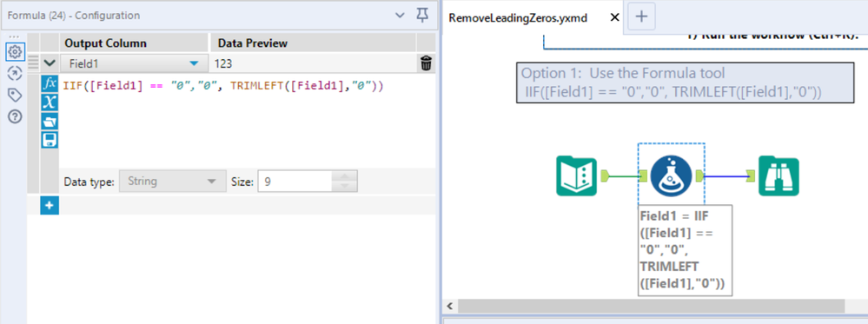Image resolution: width=868 pixels, height=324 pixels.
Task: Click the Output Column header
Action: coord(106,43)
